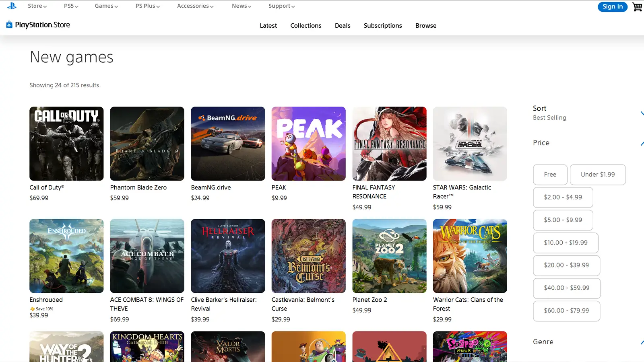644x362 pixels.
Task: Select the $2.00 - $4.99 filter
Action: click(x=563, y=197)
